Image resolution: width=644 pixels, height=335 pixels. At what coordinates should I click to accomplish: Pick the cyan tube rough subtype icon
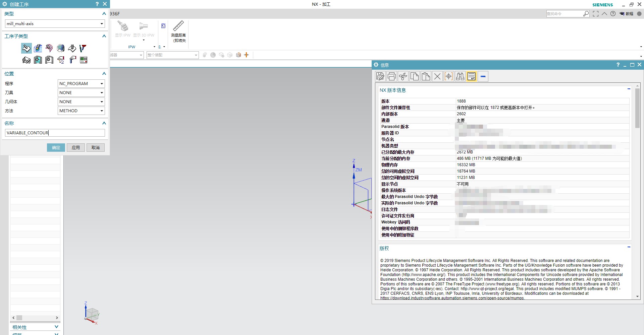[38, 60]
